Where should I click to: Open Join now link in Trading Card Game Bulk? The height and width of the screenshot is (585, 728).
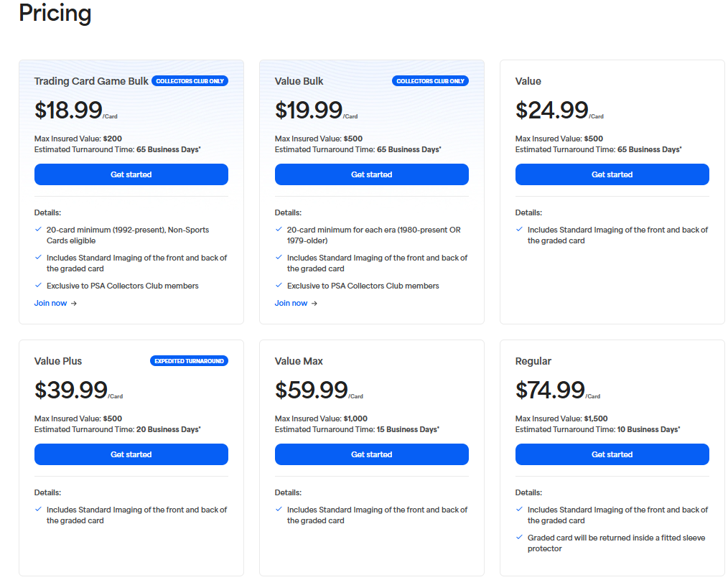[50, 303]
